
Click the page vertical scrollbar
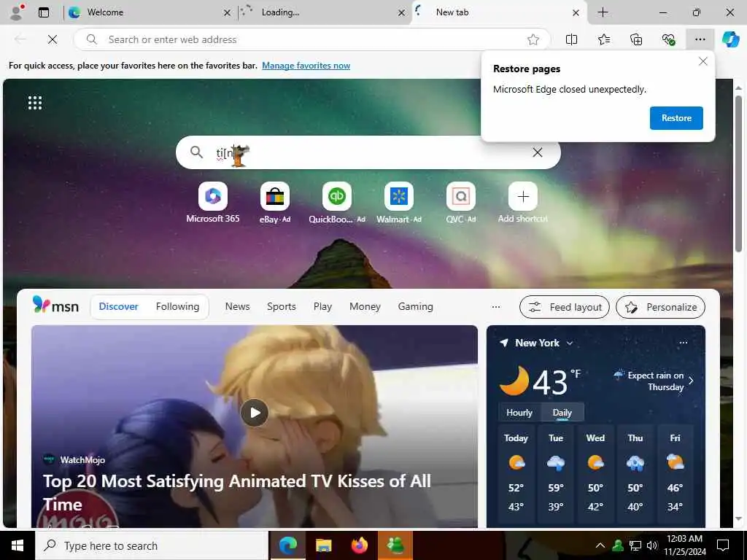point(738,174)
